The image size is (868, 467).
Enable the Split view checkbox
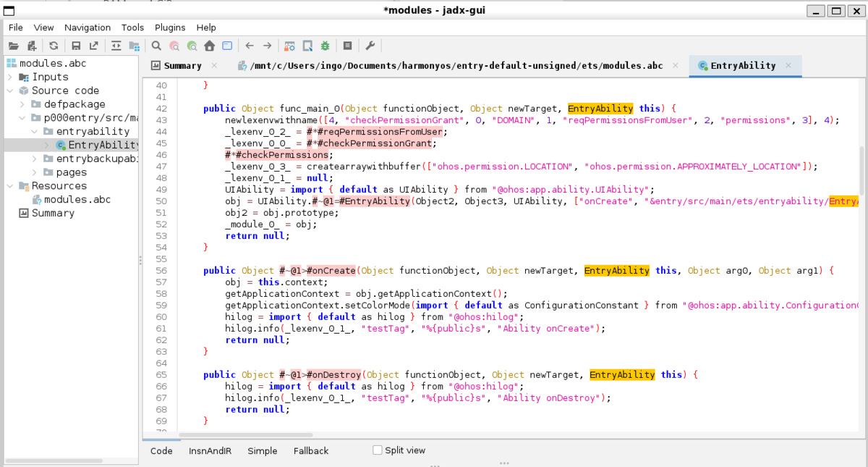(377, 450)
